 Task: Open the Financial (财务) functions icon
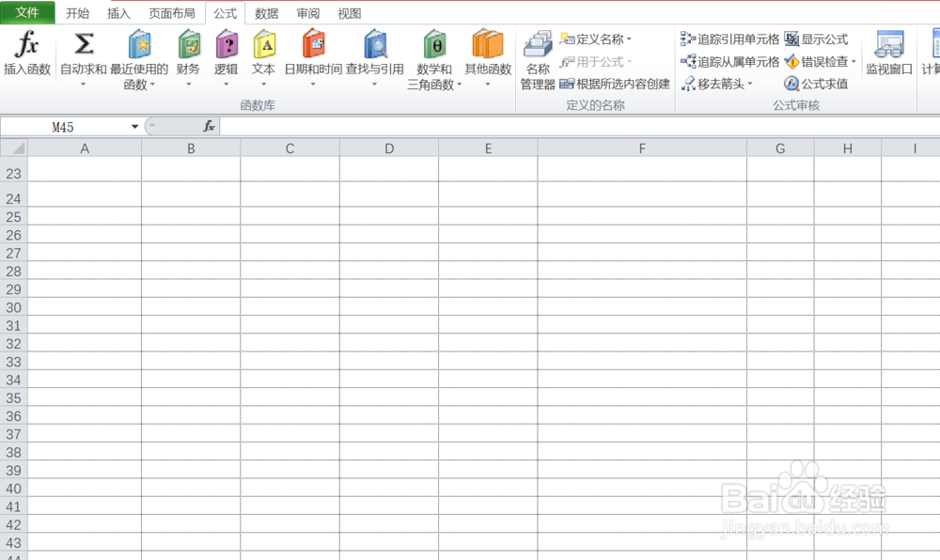coord(189,44)
